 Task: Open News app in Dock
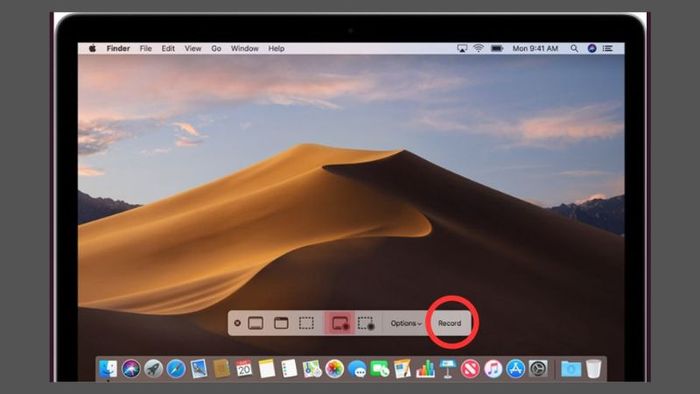click(470, 369)
